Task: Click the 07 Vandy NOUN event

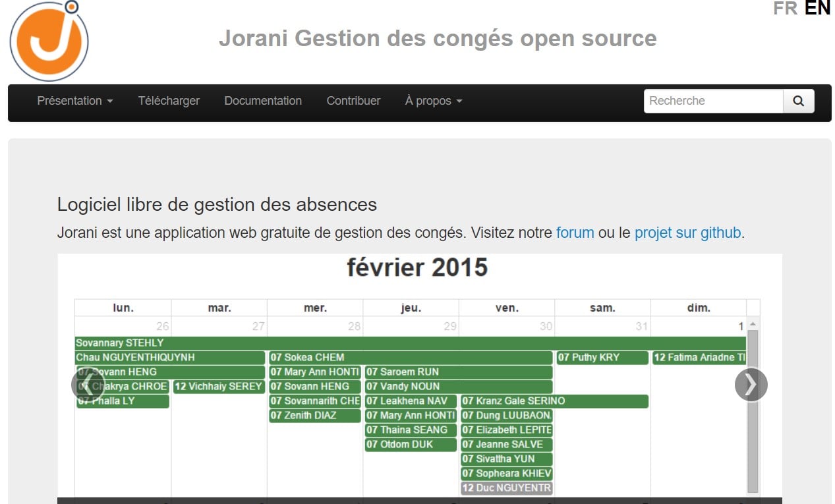Action: click(459, 387)
